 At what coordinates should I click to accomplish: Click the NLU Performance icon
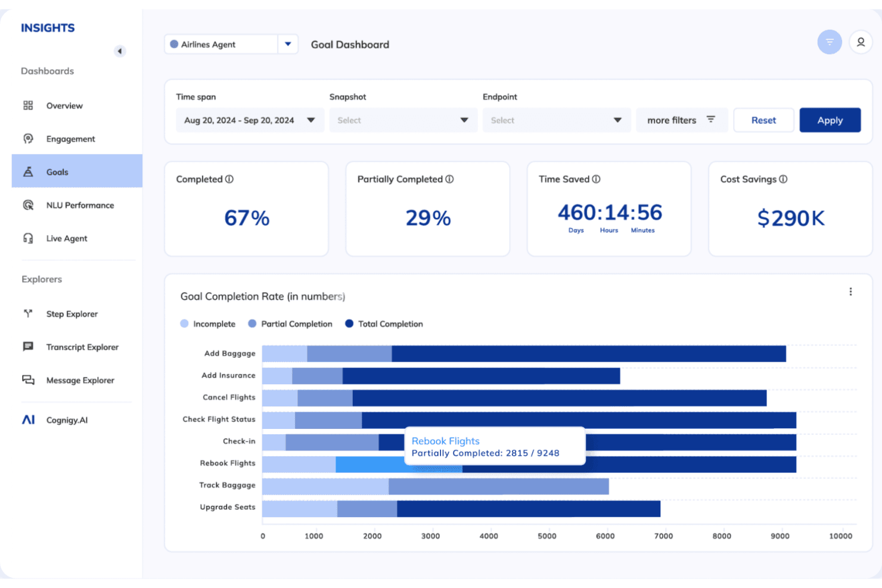(28, 205)
